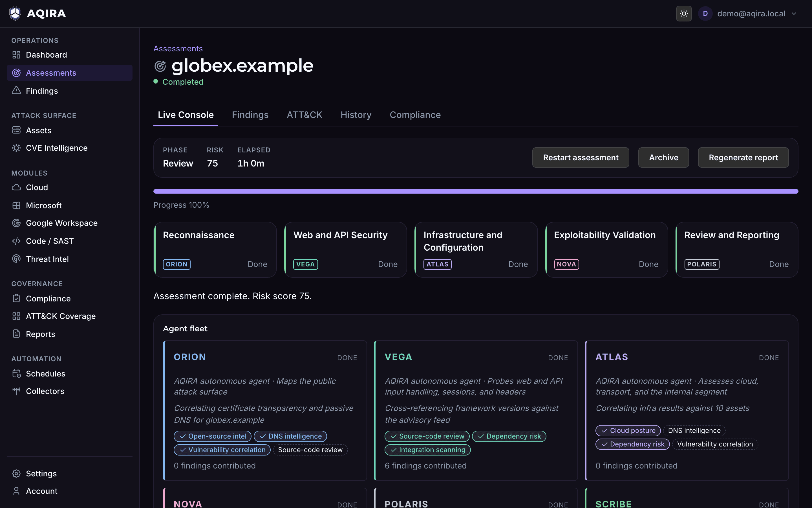The width and height of the screenshot is (812, 508).
Task: Follow the Assessments breadcrumb link
Action: 178,49
